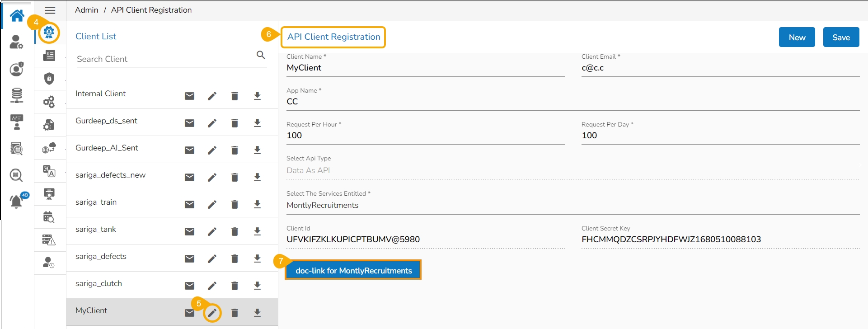Open the hamburger menu

click(50, 10)
